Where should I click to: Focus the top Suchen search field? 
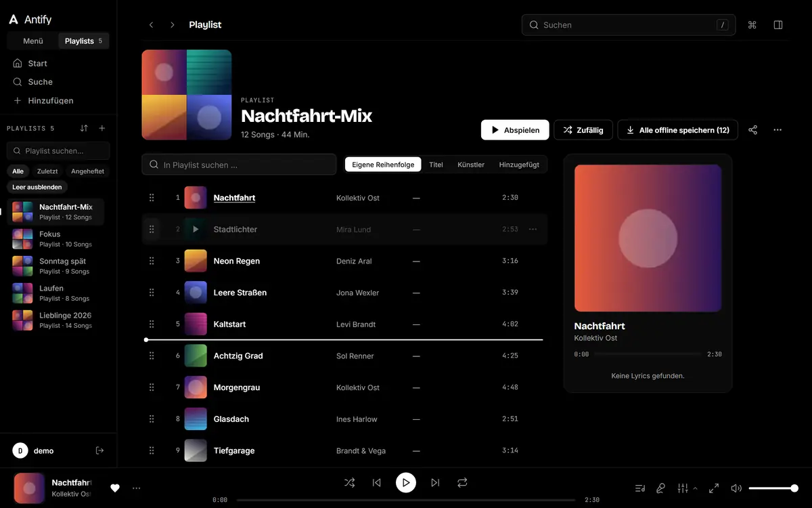(629, 25)
